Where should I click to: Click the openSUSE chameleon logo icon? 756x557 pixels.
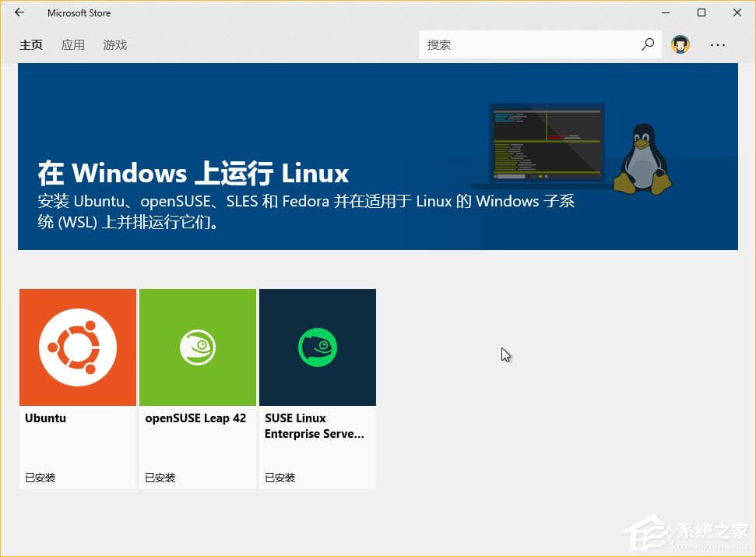[197, 347]
